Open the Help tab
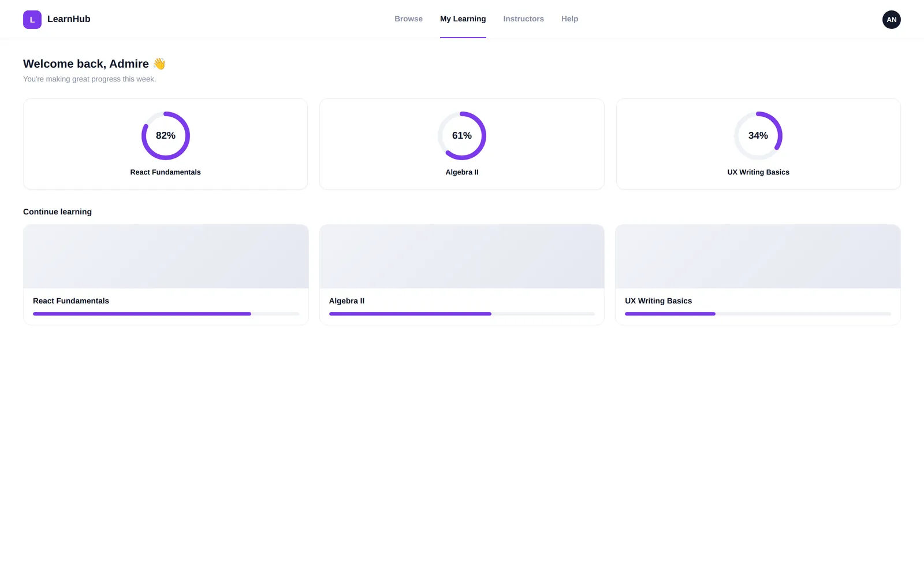924x578 pixels. [x=569, y=19]
